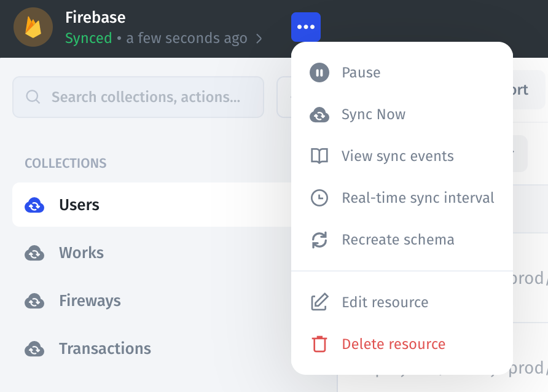Screen dimensions: 548x392
Task: Select Pause from the dropdown menu
Action: pyautogui.click(x=402, y=73)
